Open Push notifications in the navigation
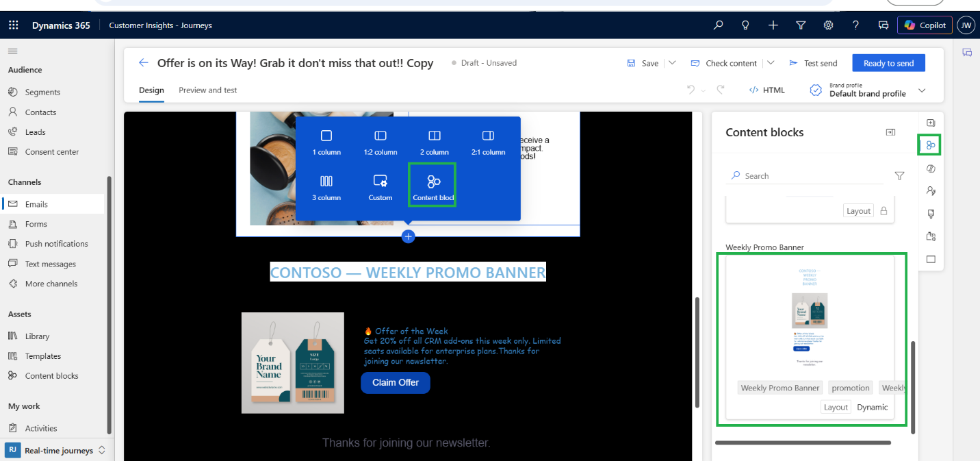Image resolution: width=980 pixels, height=461 pixels. (56, 244)
